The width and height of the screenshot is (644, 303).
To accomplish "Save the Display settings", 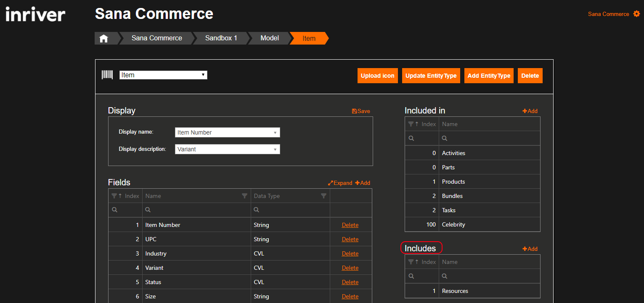I will 361,111.
